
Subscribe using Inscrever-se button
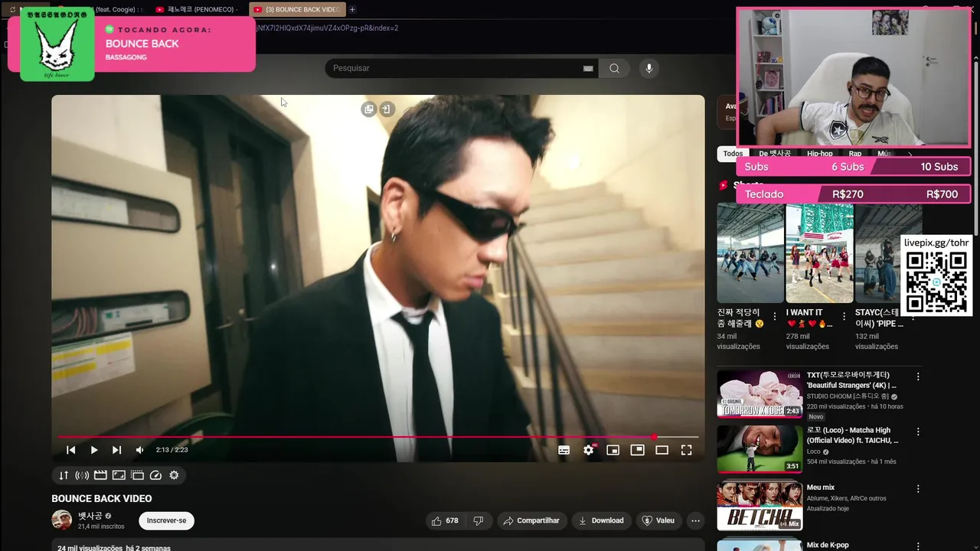pos(166,520)
